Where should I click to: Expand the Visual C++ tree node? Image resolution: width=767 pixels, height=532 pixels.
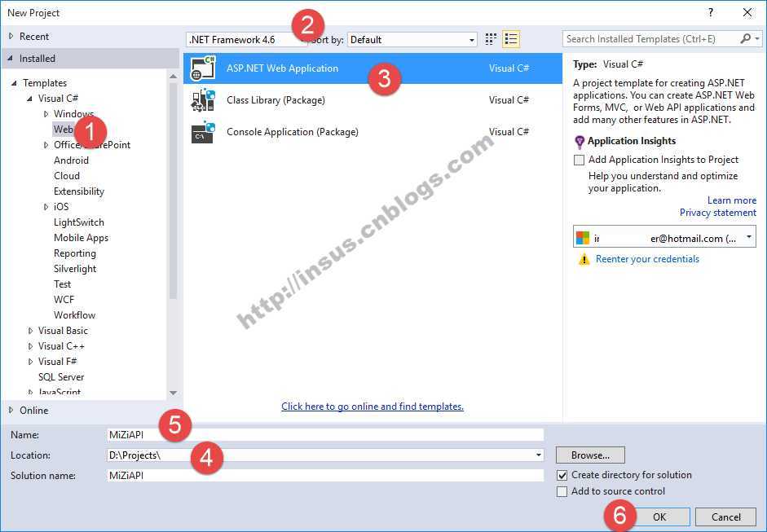pos(30,346)
